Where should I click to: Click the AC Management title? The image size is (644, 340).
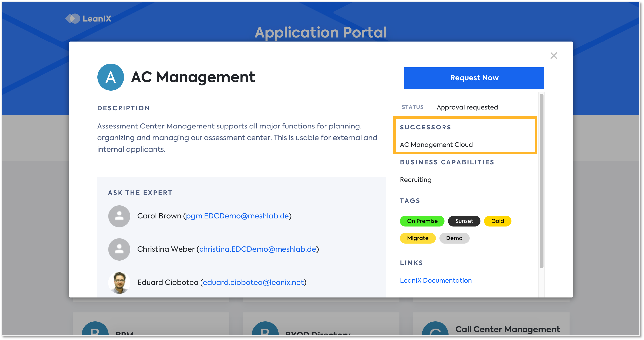click(193, 77)
